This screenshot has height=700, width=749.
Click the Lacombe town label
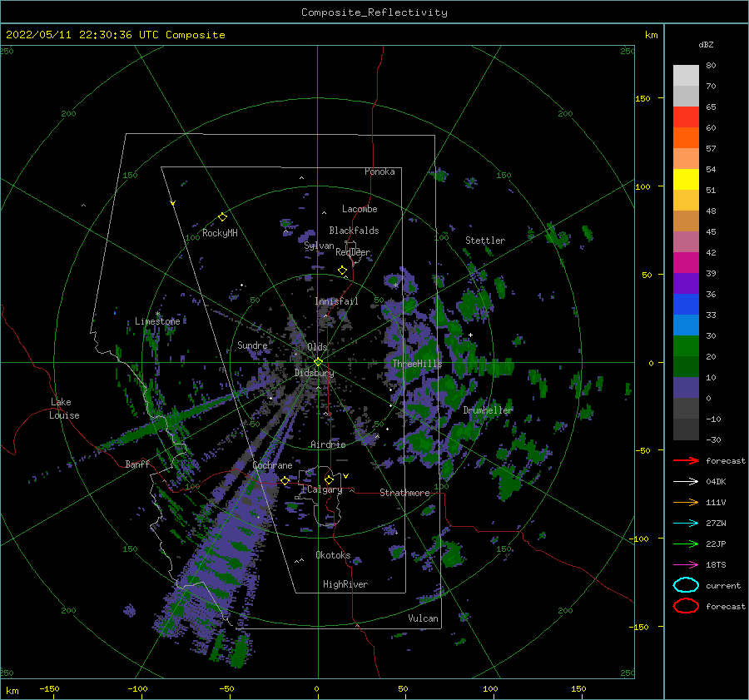click(360, 209)
